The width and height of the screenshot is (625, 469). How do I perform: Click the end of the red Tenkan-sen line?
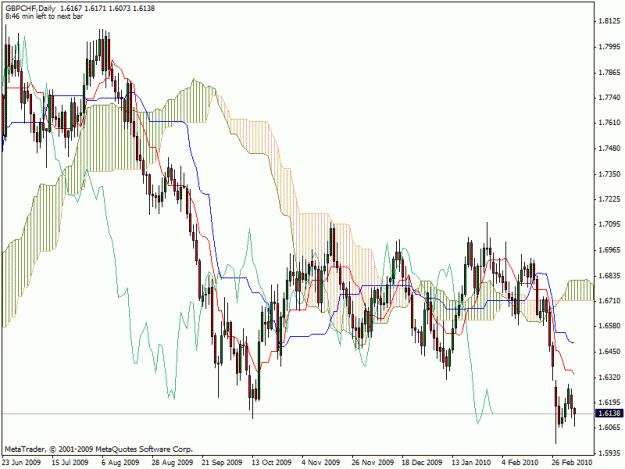point(573,374)
